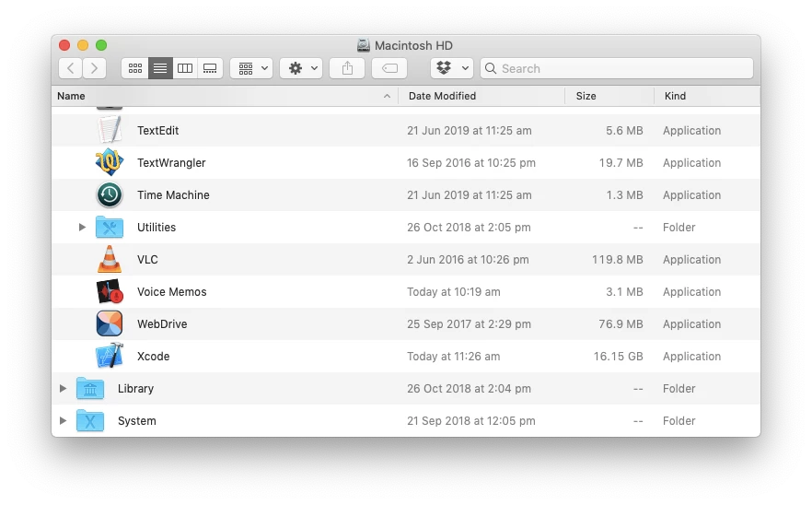This screenshot has width=812, height=505.
Task: Click the WebDrive file name
Action: click(x=162, y=324)
